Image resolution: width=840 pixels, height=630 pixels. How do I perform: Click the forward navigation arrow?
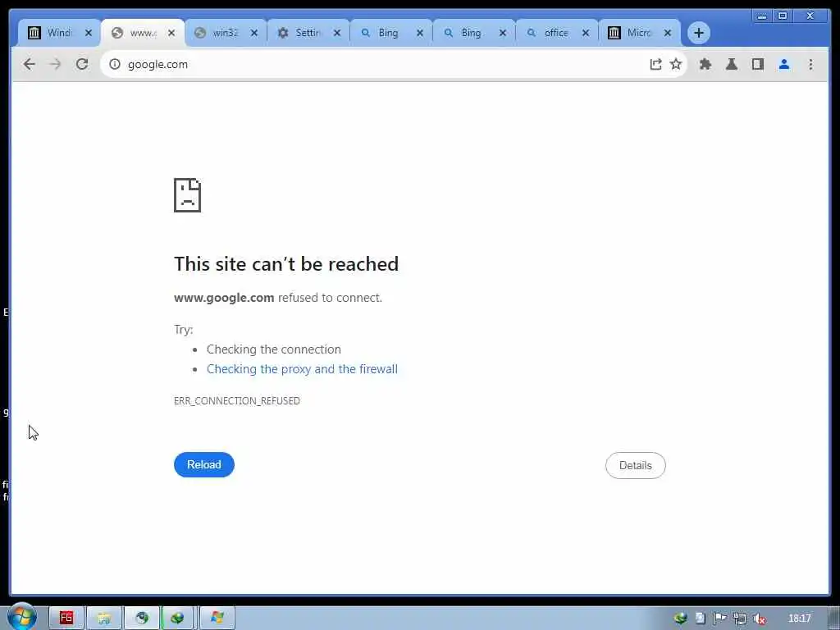pyautogui.click(x=55, y=64)
